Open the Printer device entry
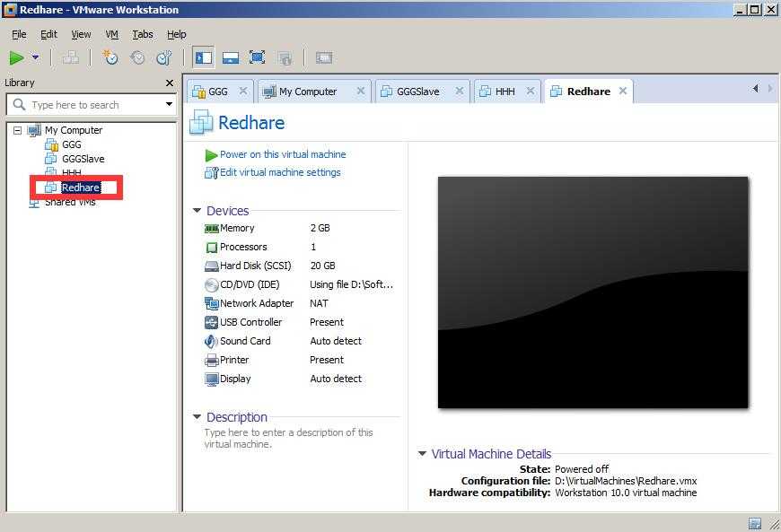Screen dimensions: 781x532 (x=234, y=361)
